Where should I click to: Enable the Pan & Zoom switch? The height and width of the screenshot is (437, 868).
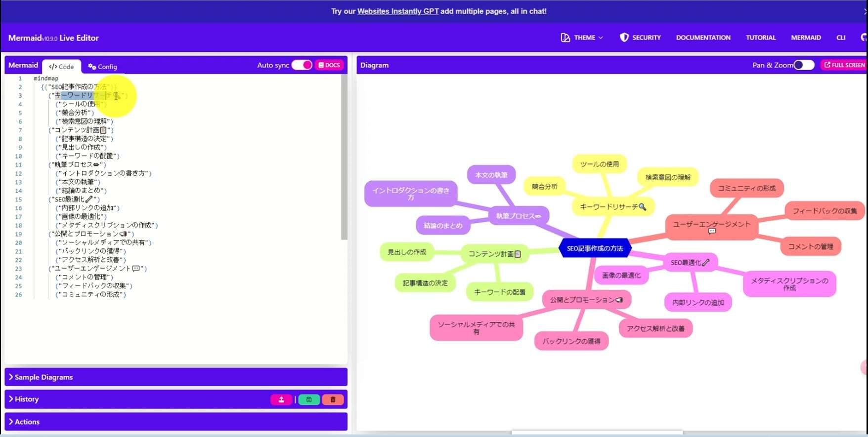coord(804,65)
